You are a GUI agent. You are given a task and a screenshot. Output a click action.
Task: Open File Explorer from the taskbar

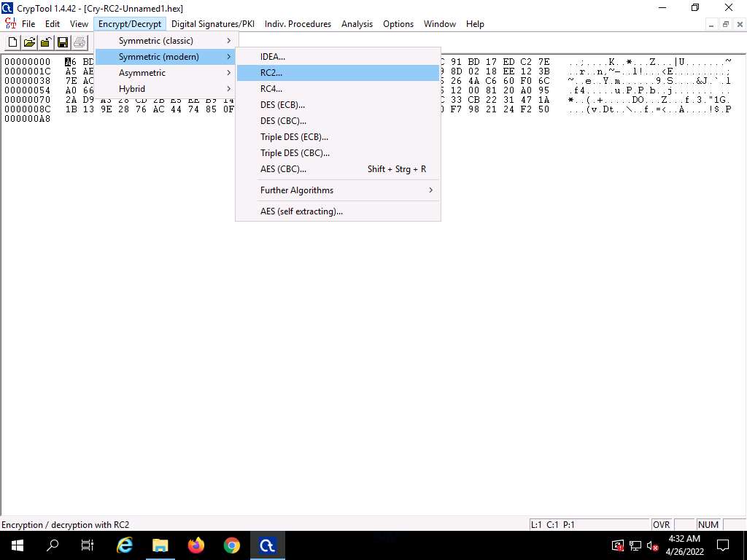(160, 545)
